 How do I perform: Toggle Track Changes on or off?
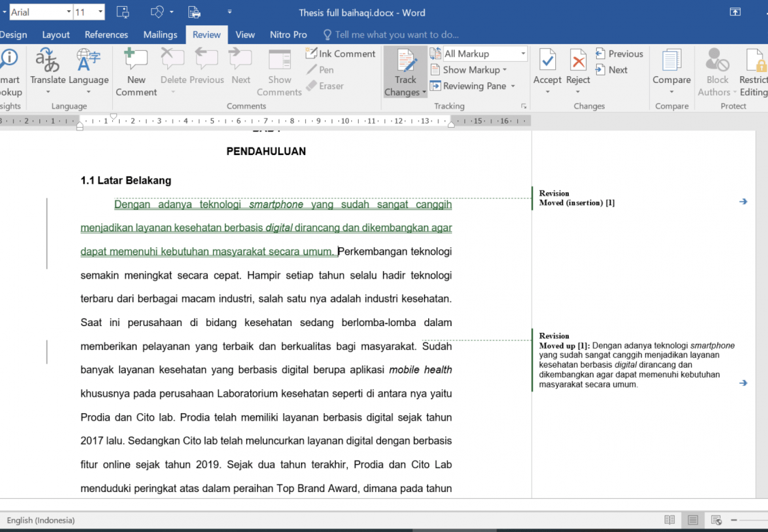(x=405, y=68)
